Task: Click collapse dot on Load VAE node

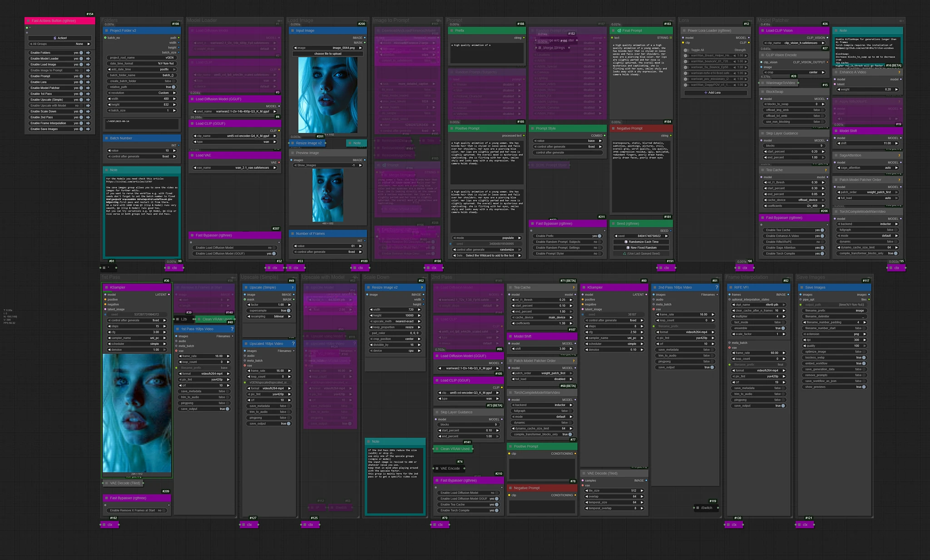Action: (192, 155)
